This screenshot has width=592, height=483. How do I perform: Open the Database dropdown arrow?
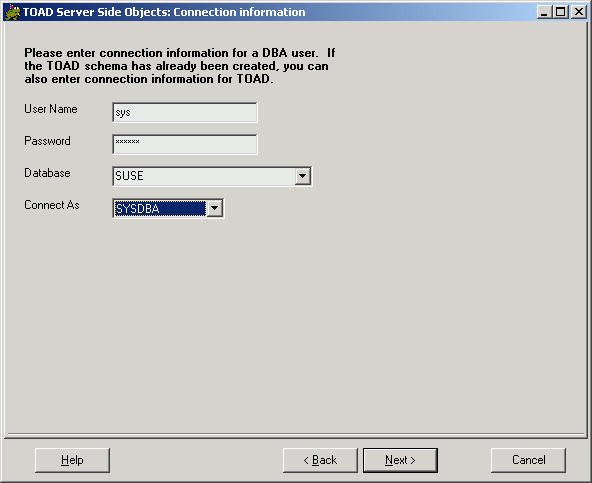(x=302, y=176)
